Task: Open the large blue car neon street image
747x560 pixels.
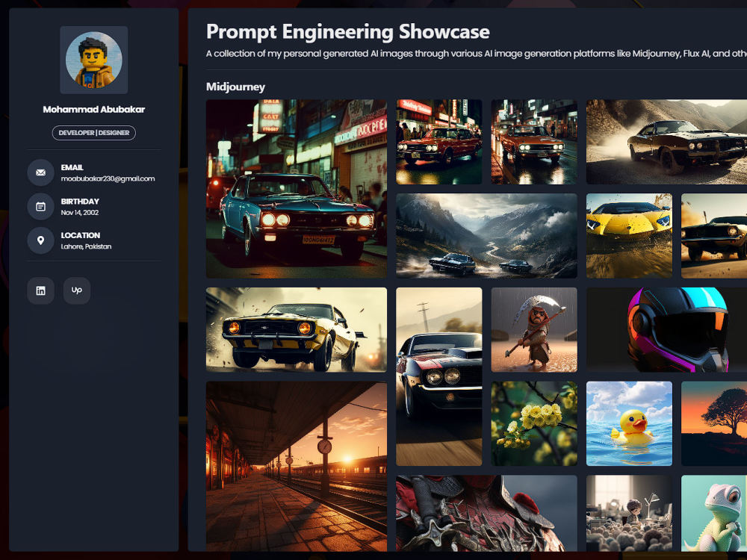Action: (x=297, y=189)
